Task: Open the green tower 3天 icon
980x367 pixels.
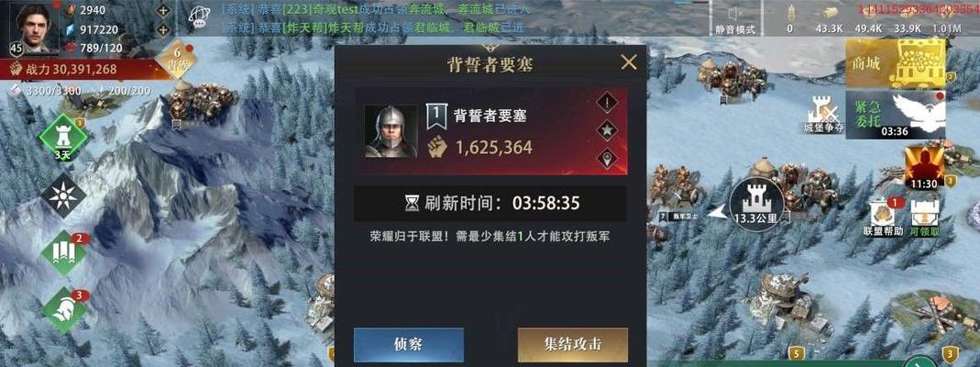Action: coord(63,138)
